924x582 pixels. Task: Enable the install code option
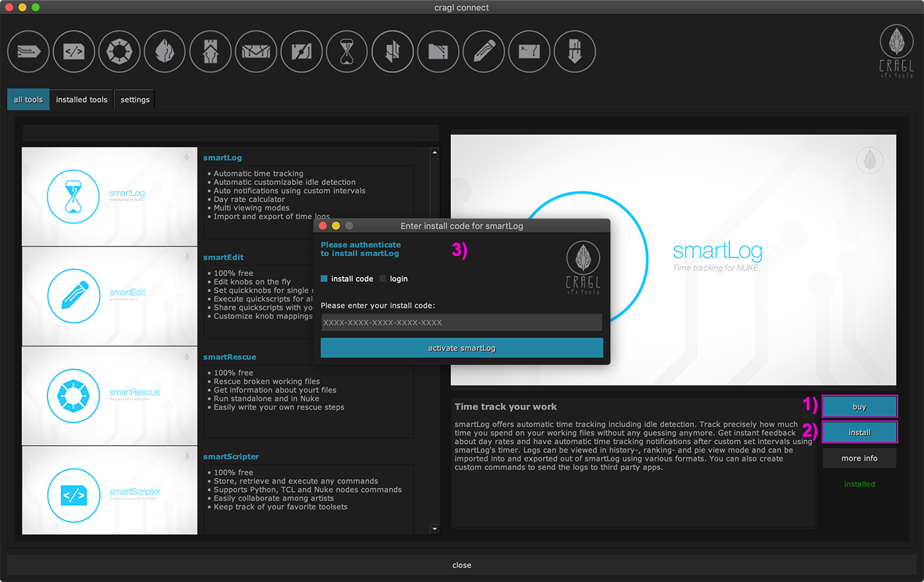click(x=324, y=279)
